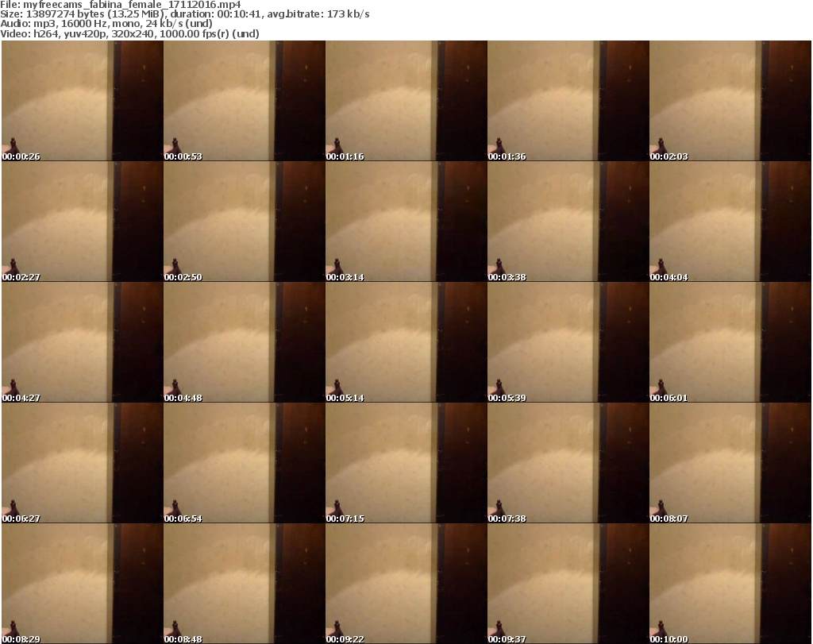The image size is (813, 644).
Task: Click the frame at 00:08:07
Action: [x=730, y=463]
